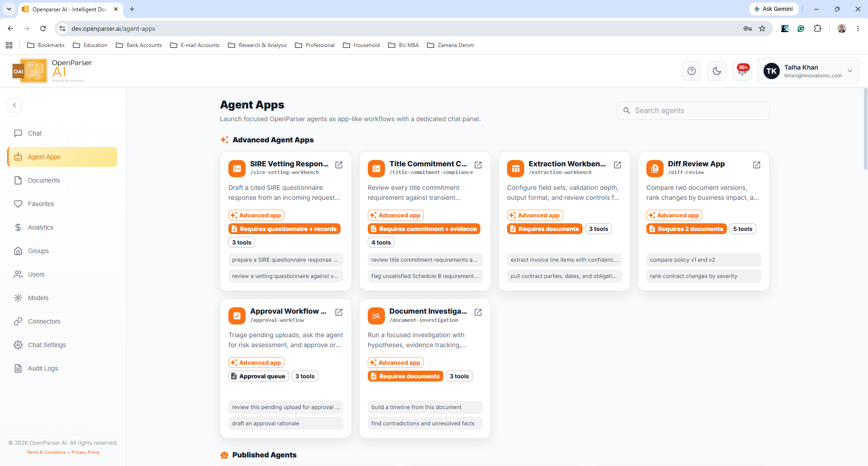The width and height of the screenshot is (868, 466).
Task: Click 'Requires 2 documents' badge
Action: [x=686, y=229]
